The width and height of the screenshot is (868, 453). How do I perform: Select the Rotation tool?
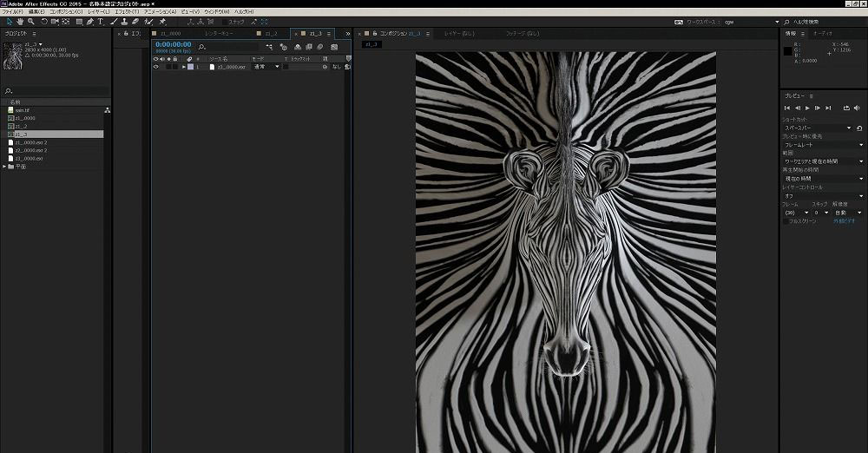point(43,22)
